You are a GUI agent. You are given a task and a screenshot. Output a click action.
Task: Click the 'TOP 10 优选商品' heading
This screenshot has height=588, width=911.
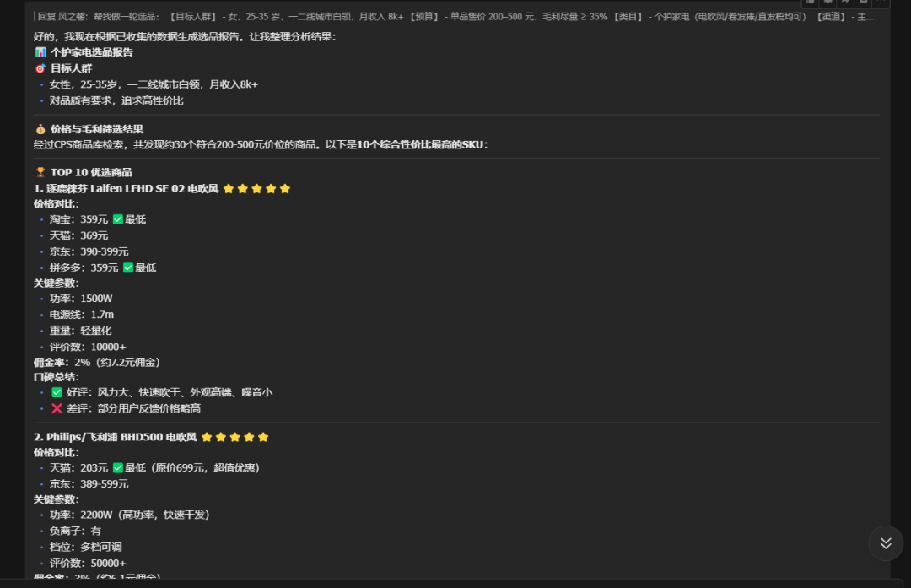[x=84, y=172]
